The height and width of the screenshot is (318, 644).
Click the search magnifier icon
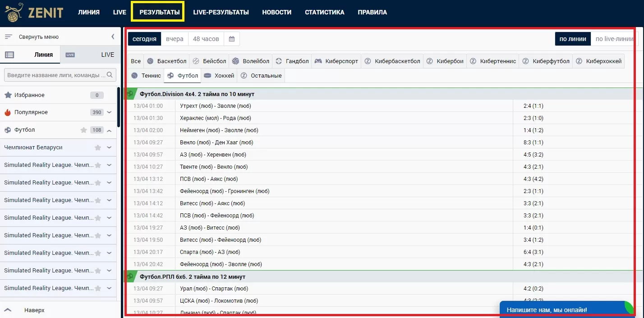click(110, 74)
